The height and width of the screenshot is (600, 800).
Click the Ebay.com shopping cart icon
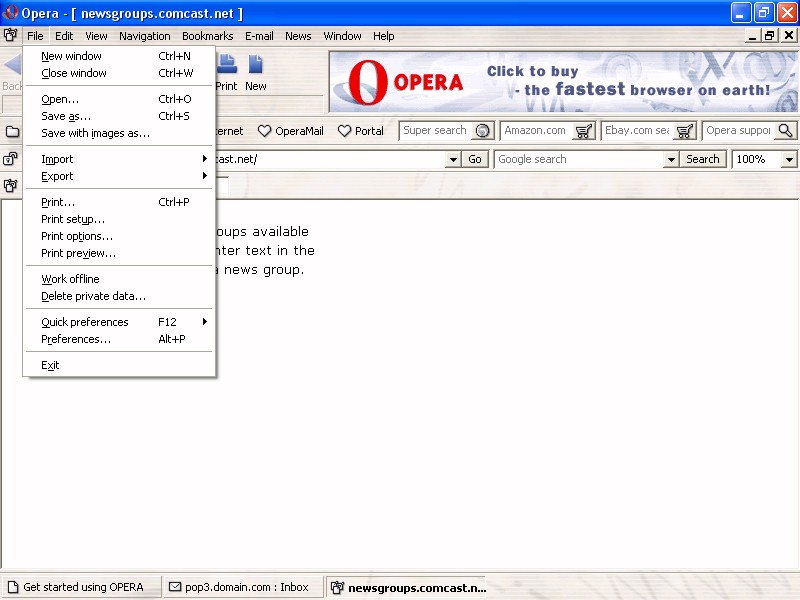point(685,131)
